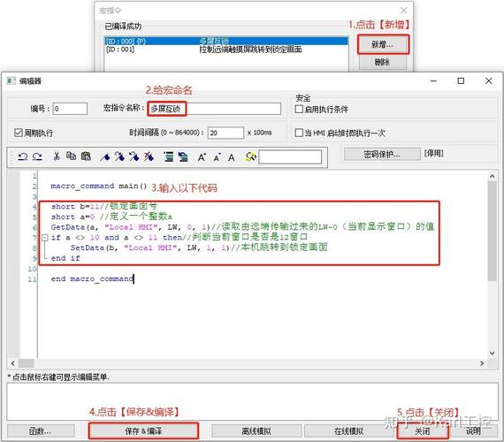Jump to next bookmark flag icon
The image size is (504, 442).
(119, 156)
